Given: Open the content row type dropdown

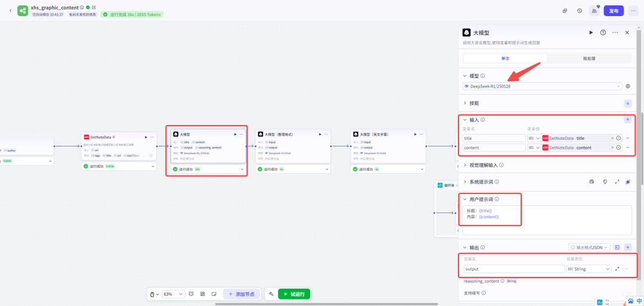Looking at the screenshot, I should 534,148.
